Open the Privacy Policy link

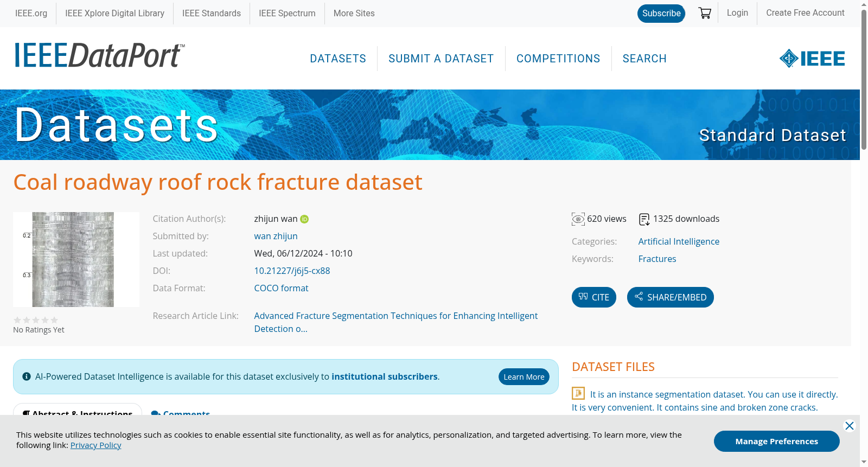(95, 445)
